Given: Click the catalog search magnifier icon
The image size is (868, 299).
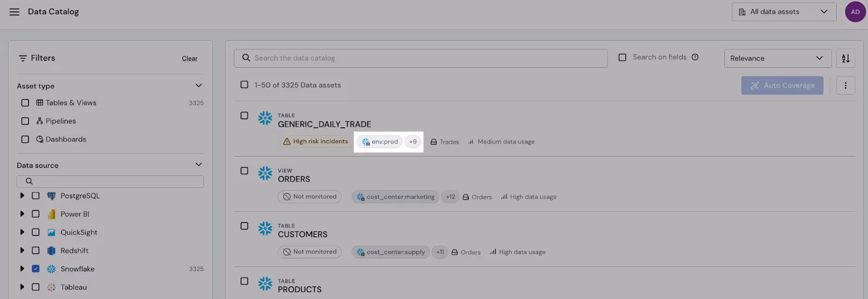Looking at the screenshot, I should [246, 58].
